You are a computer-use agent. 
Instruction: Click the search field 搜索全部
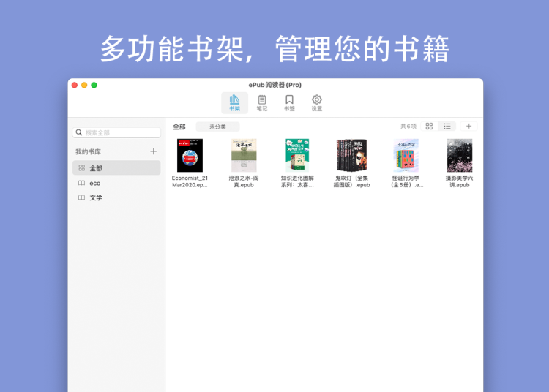[117, 132]
